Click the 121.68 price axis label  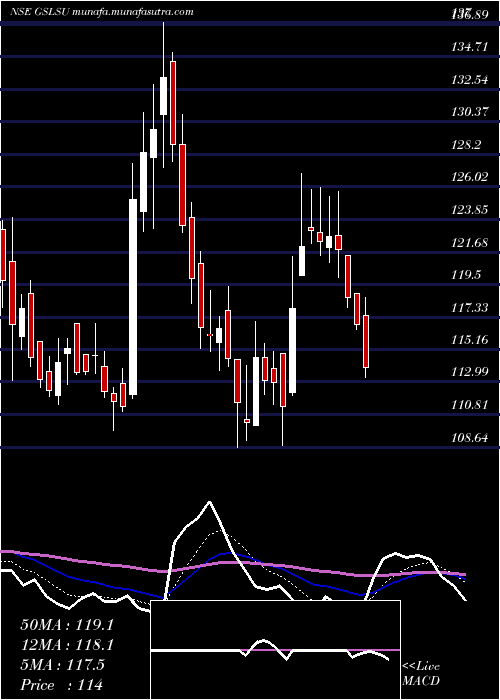pyautogui.click(x=470, y=243)
